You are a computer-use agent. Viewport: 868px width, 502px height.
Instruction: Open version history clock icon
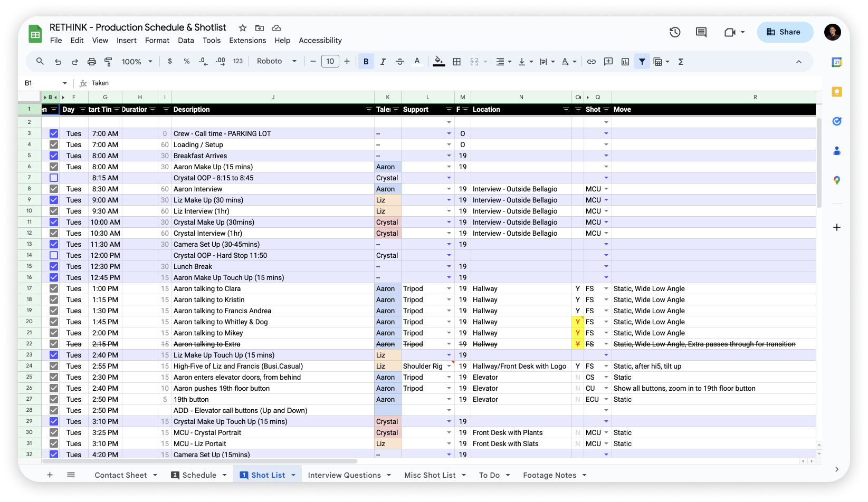675,32
